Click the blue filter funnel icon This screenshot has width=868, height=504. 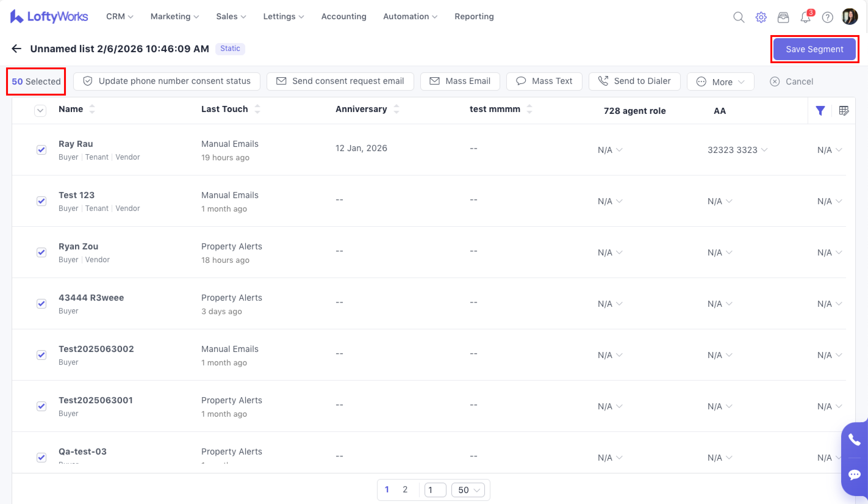820,111
